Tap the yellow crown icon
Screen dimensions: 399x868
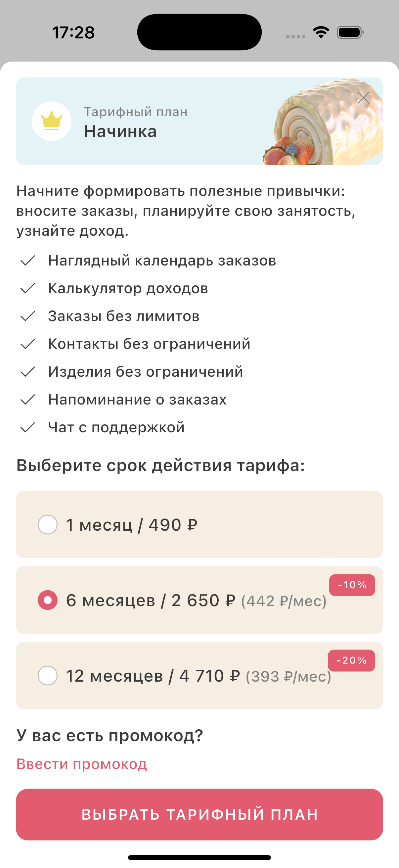point(52,121)
